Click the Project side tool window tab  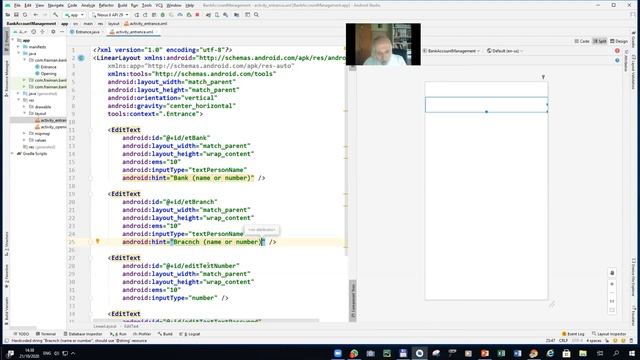click(x=6, y=40)
